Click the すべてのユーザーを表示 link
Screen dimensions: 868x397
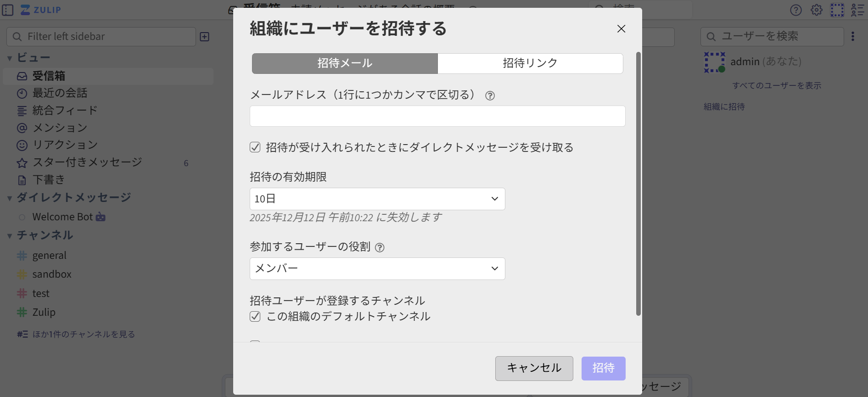[x=777, y=85]
